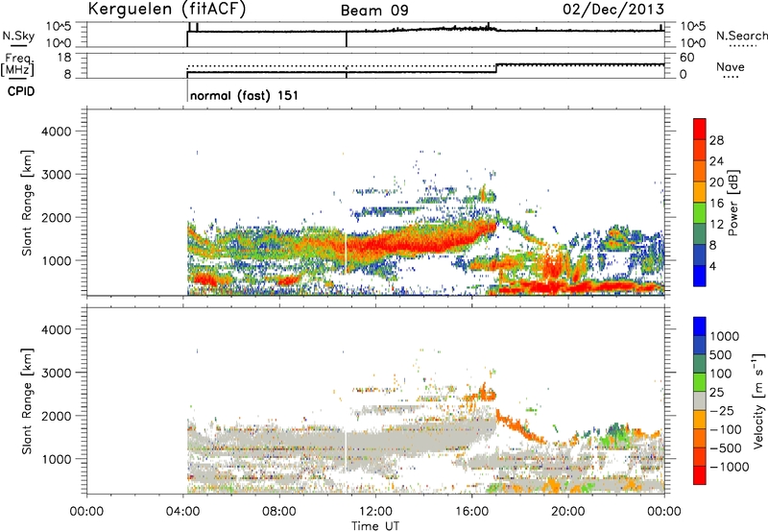768x532 pixels.
Task: Click the "Kerguelen (fitACF)" plot title
Action: [x=166, y=9]
